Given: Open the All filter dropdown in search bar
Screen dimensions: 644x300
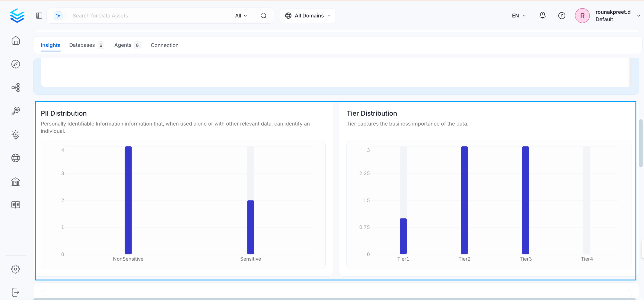Looking at the screenshot, I should click(241, 15).
